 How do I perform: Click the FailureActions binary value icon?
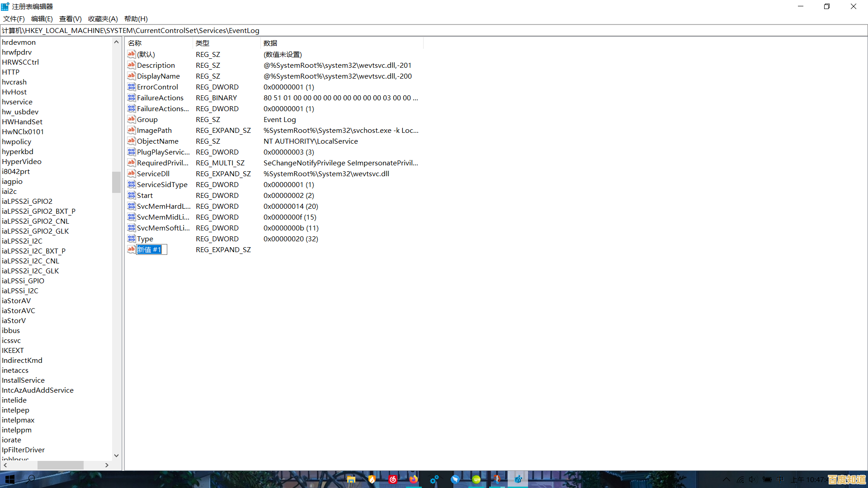click(132, 98)
